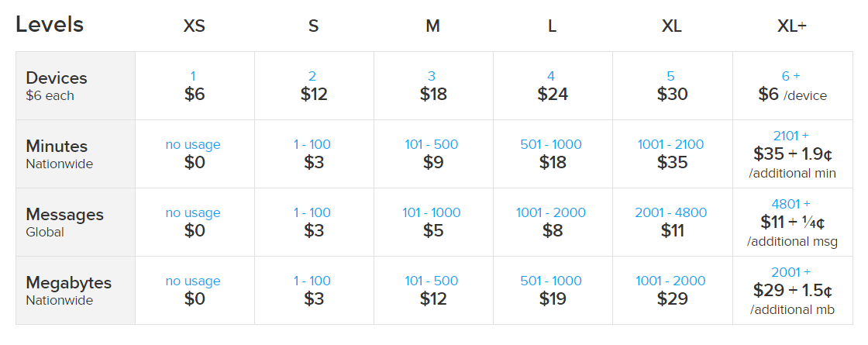Click the XS level column header
Image resolution: width=868 pixels, height=345 pixels.
click(195, 26)
